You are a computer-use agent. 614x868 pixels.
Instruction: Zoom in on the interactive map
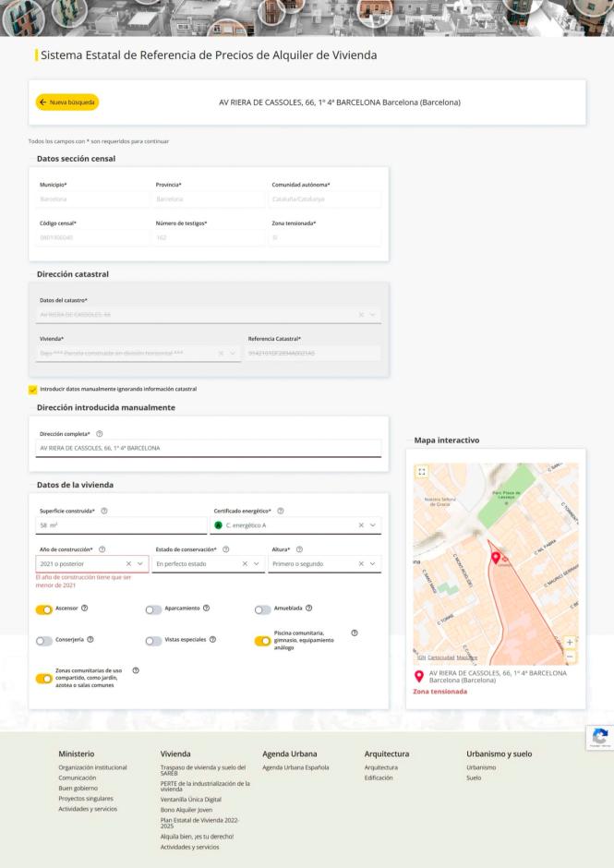tap(570, 643)
